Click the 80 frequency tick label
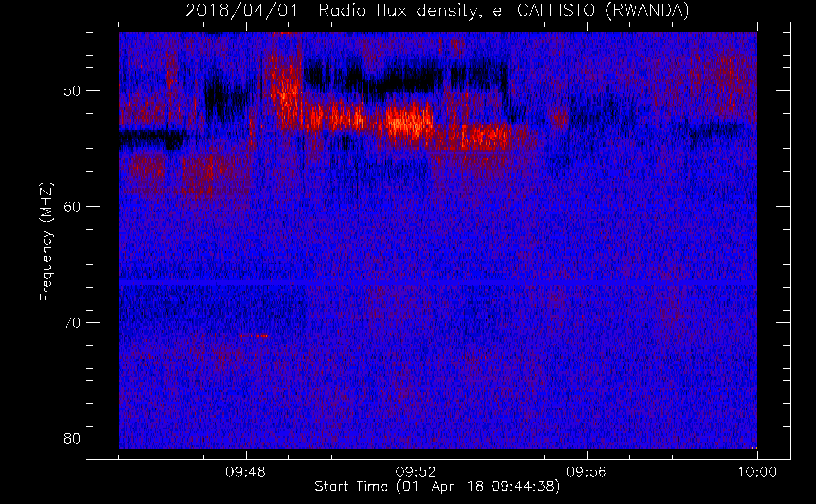Viewport: 816px width, 504px height. 72,438
